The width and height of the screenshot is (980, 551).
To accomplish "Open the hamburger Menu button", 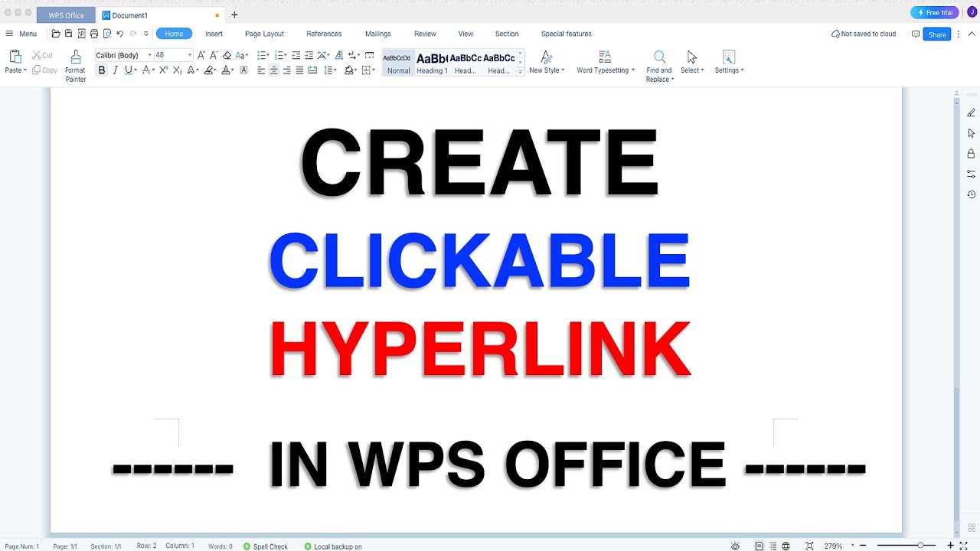I will 21,34.
